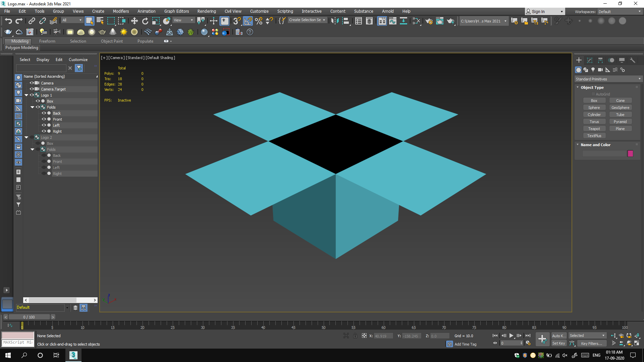Image resolution: width=644 pixels, height=362 pixels.
Task: Open the Utilities wrench tab
Action: pos(633,60)
